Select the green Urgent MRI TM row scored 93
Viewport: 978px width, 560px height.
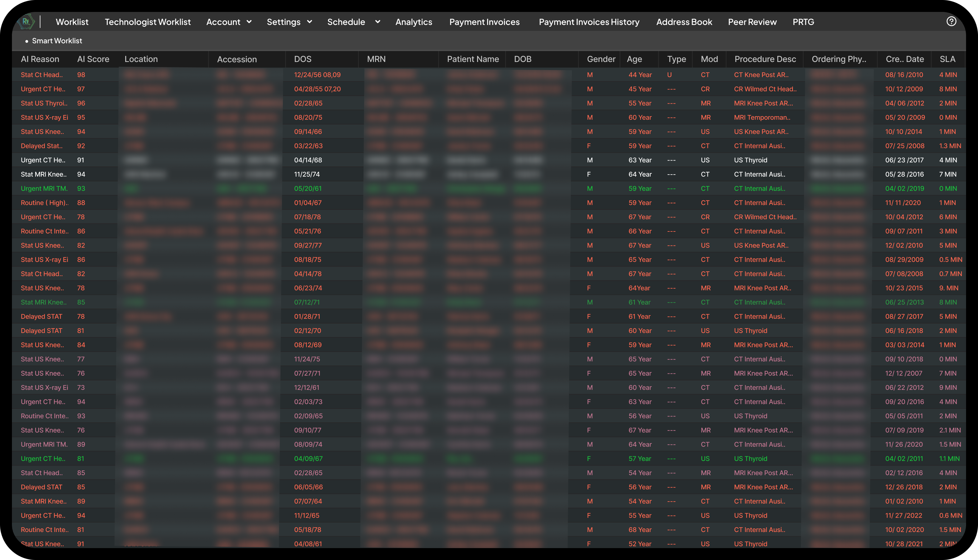[x=44, y=189]
